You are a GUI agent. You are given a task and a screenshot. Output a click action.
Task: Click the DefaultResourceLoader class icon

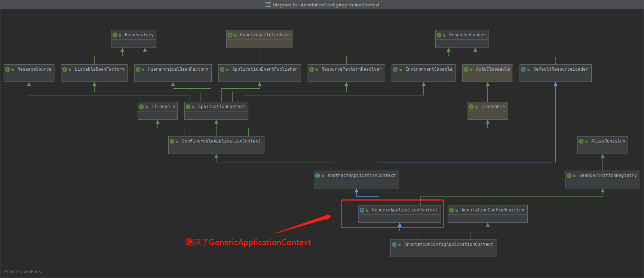pos(523,69)
